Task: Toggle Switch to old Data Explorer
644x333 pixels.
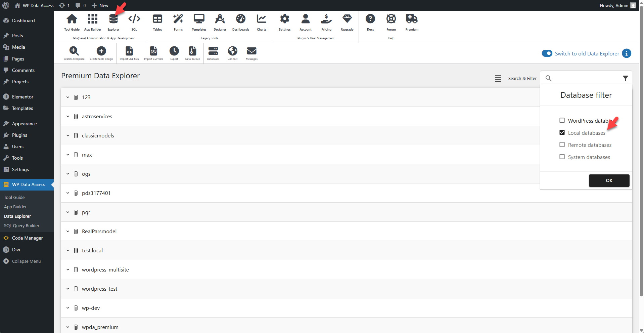Action: pos(547,53)
